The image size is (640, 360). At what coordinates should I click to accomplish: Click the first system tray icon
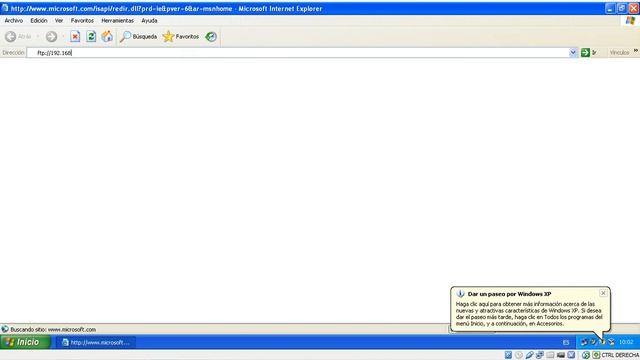pyautogui.click(x=584, y=342)
